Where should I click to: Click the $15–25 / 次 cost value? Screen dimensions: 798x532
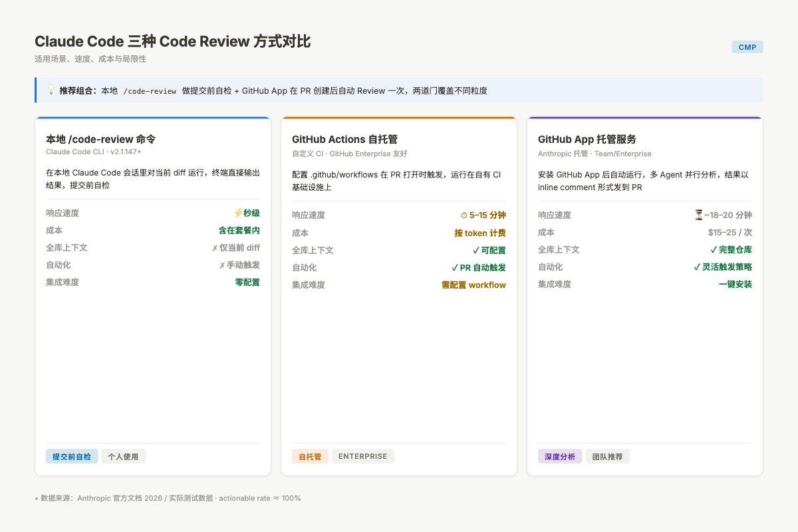[x=730, y=233]
